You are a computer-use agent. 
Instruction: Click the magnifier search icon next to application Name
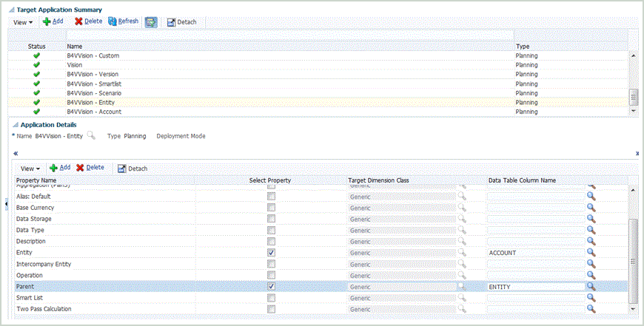pyautogui.click(x=91, y=136)
